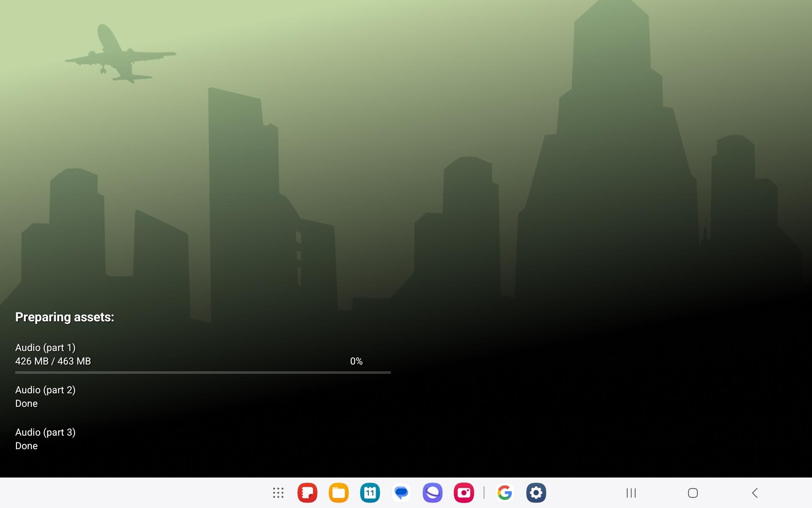Click Done status under Audio part 3
812x508 pixels.
[x=26, y=446]
